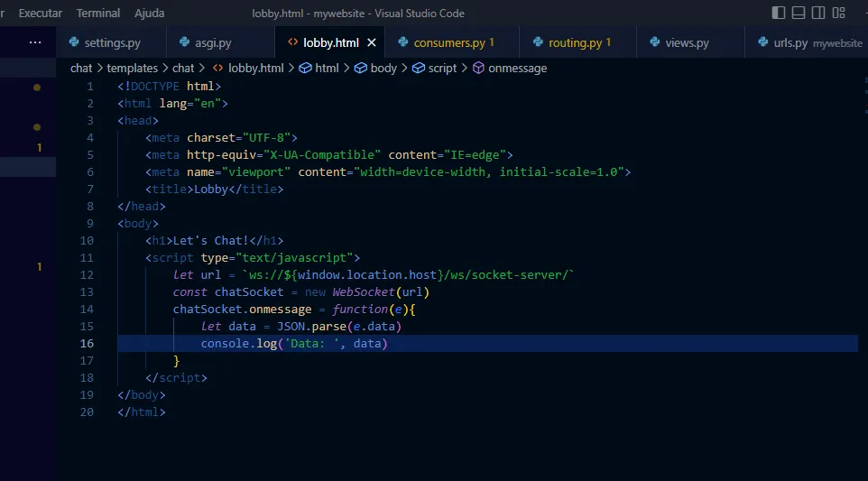Close the lobby.html tab
868x481 pixels.
pos(371,42)
